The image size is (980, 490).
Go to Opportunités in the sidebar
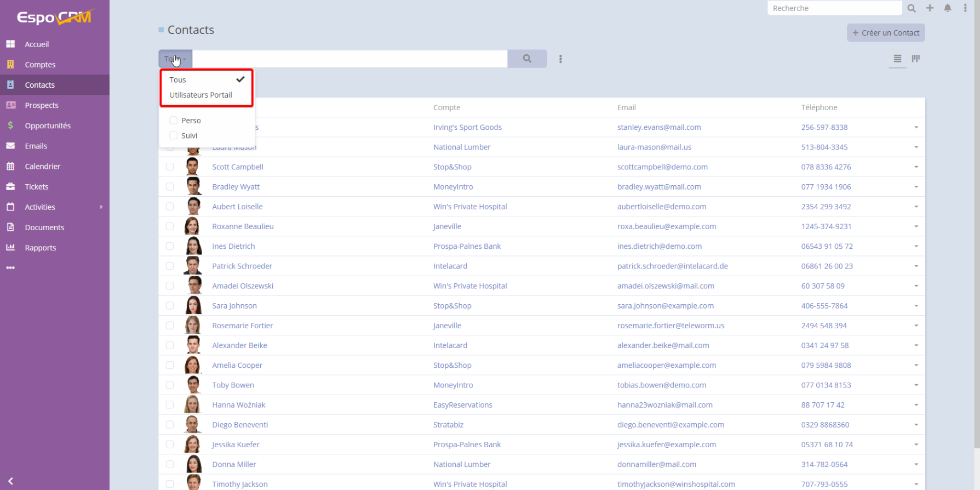click(48, 126)
